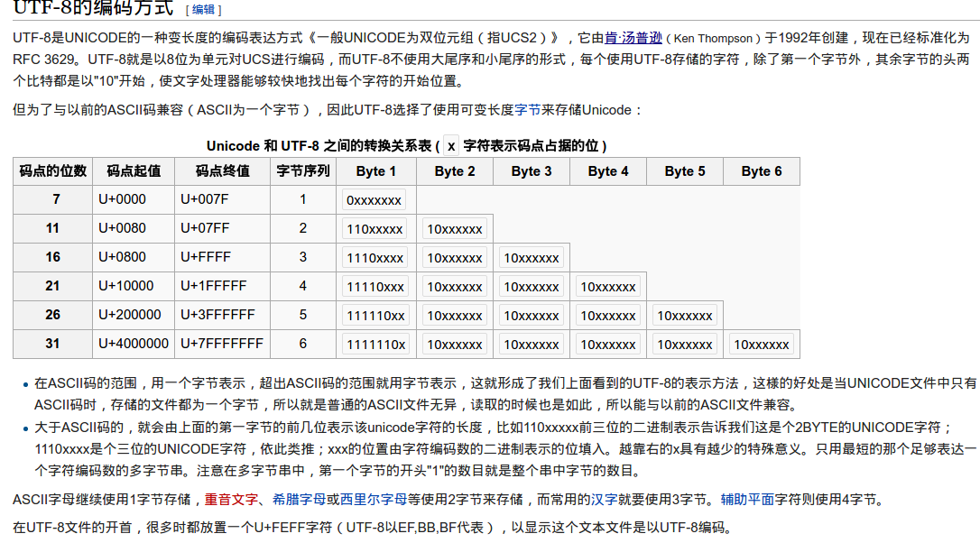Select the row header cell '7'
The height and width of the screenshot is (543, 980).
tap(53, 200)
